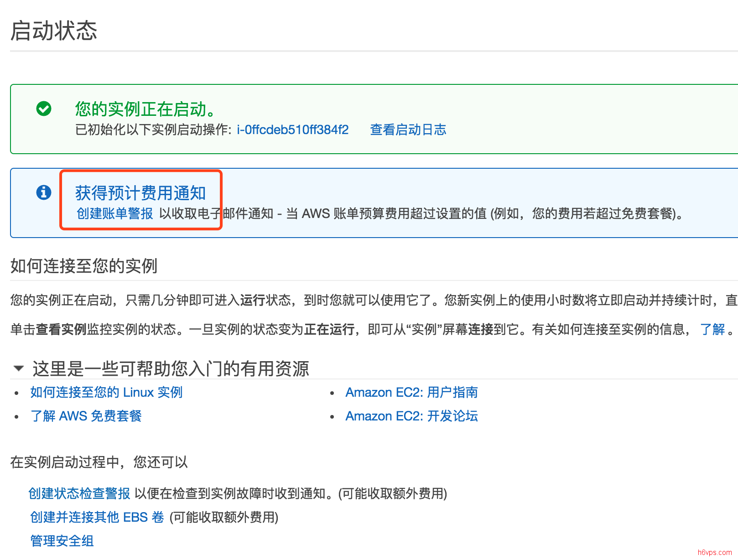Select text 以便在检查到实例故障时收到通知。
Screen dimensions: 738x560
tap(235, 493)
